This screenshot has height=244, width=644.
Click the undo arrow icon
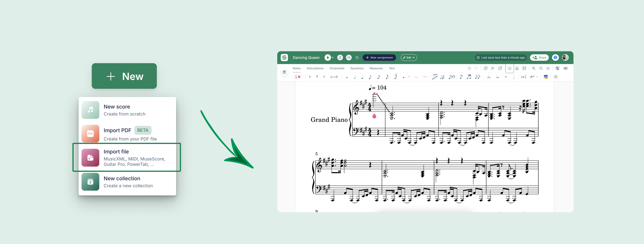click(x=469, y=68)
